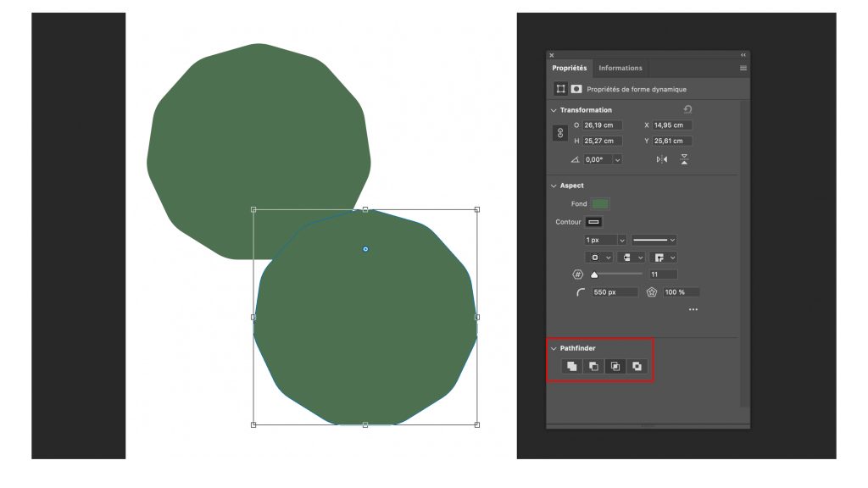This screenshot has width=868, height=488.
Task: Open the rotation angle dropdown
Action: coord(617,160)
